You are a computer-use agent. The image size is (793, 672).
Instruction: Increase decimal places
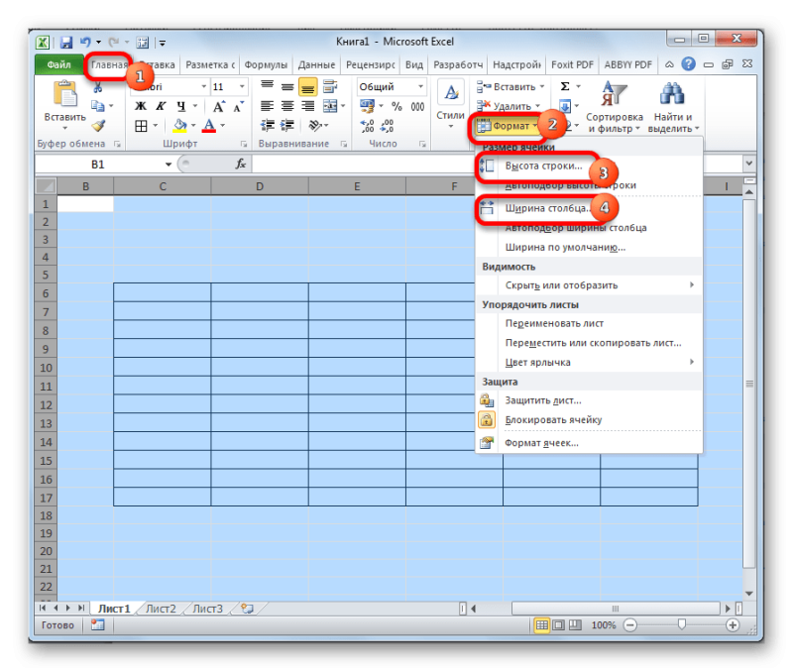click(x=367, y=126)
